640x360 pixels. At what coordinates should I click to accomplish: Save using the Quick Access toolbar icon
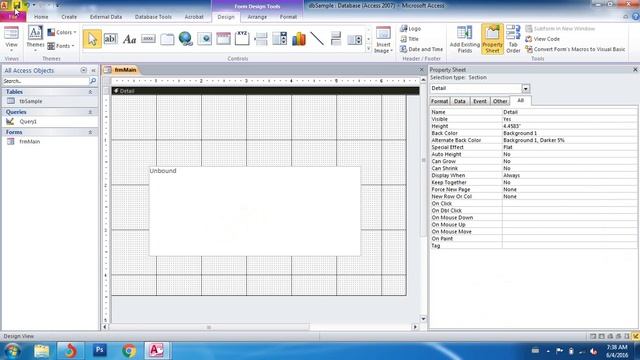coord(17,5)
